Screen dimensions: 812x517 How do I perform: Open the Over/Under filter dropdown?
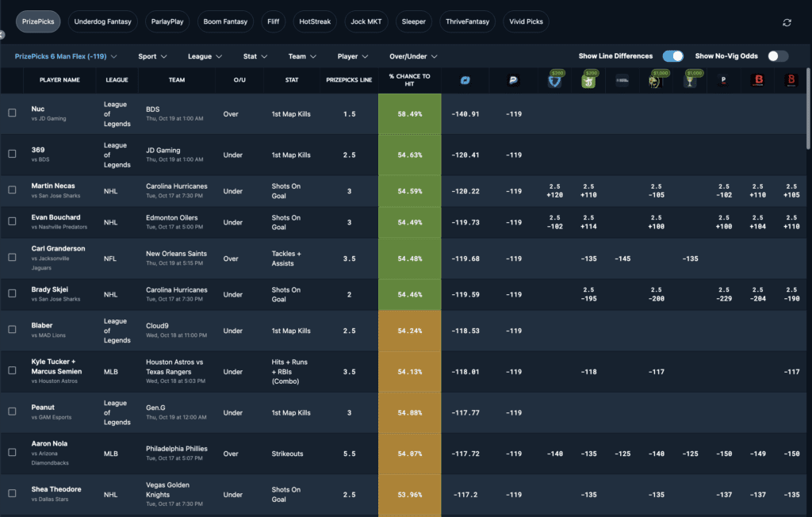pos(413,56)
